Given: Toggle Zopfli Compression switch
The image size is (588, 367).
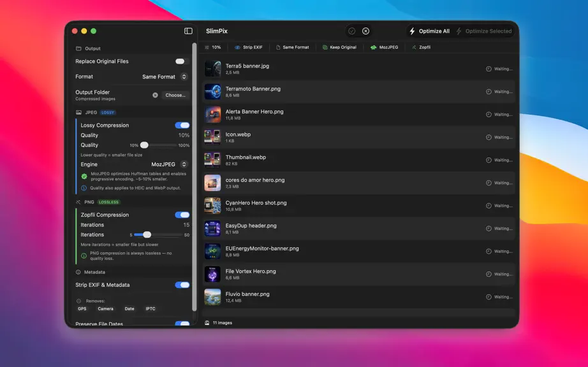Looking at the screenshot, I should click(x=182, y=215).
